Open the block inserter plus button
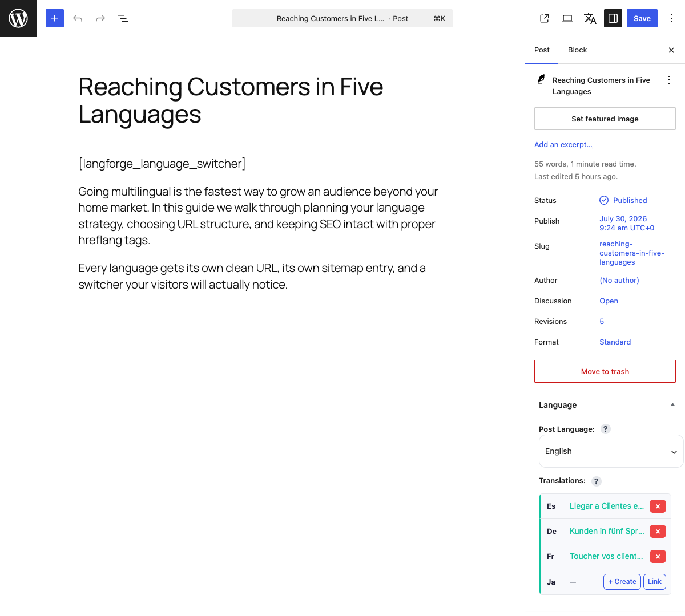Viewport: 685px width, 616px height. click(55, 18)
